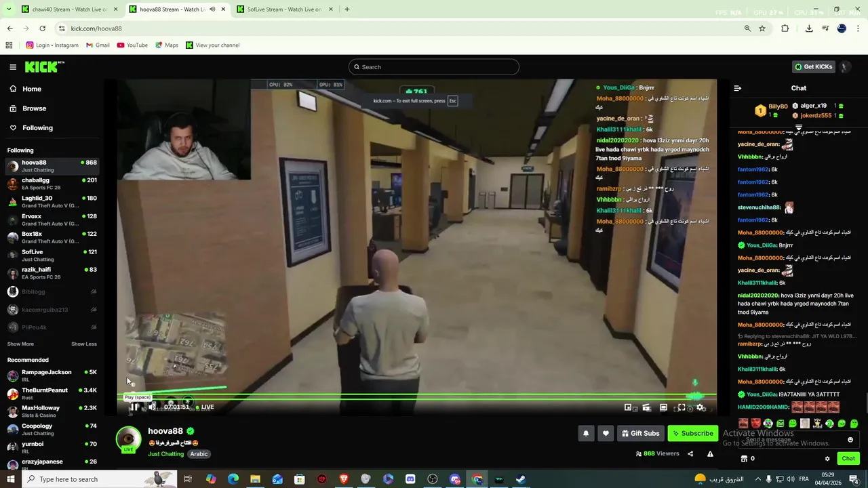Click Show Less under Following

84,344
